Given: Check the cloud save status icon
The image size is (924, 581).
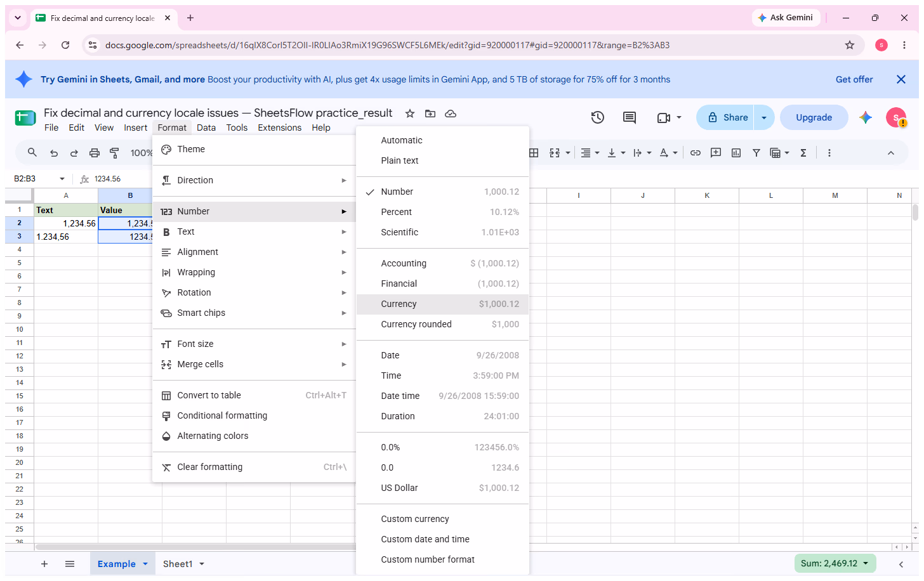Looking at the screenshot, I should 451,114.
